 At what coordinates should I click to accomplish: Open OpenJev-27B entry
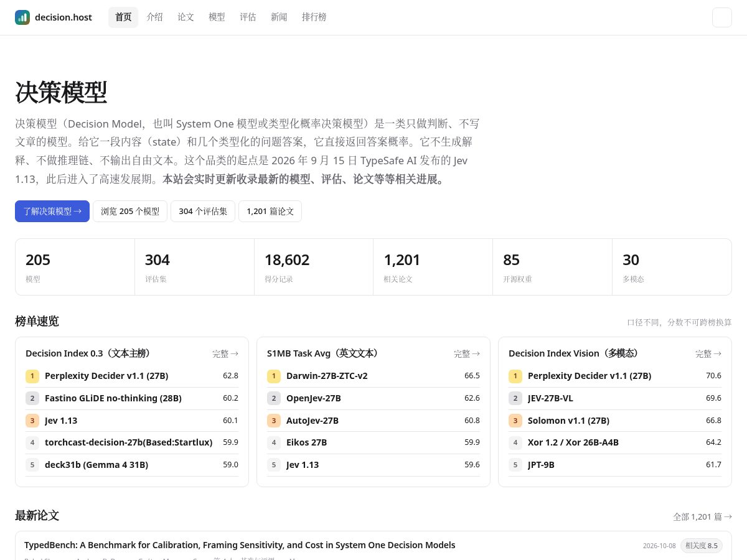314,398
